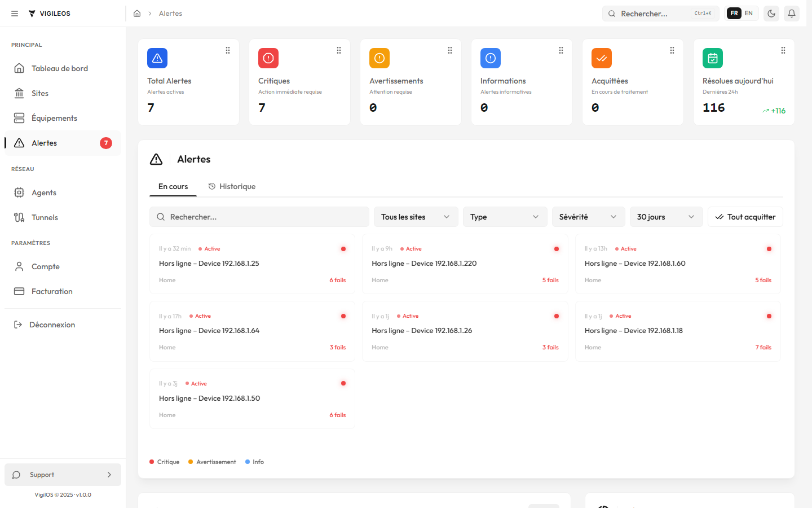
Task: Collapse sidebar with hamburger menu icon
Action: coord(15,14)
